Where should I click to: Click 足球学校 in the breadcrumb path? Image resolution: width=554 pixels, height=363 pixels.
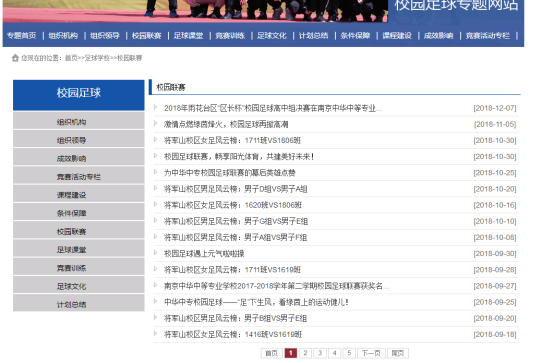[97, 58]
